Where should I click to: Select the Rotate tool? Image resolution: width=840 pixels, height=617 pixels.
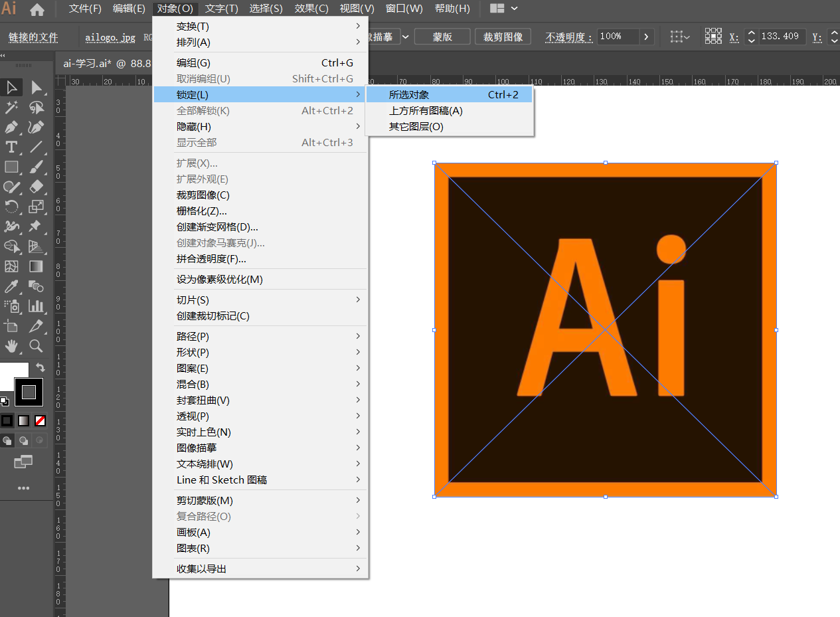(11, 207)
